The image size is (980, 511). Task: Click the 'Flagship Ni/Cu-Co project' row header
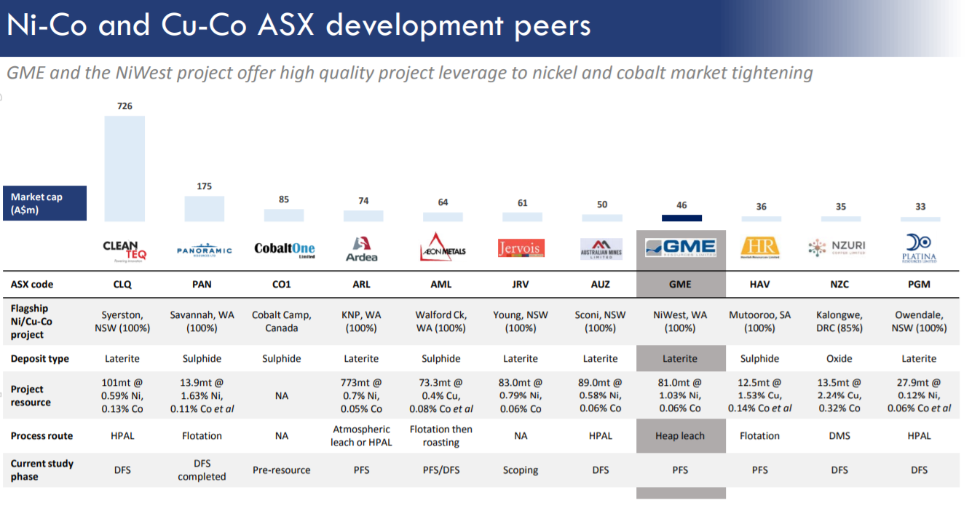pyautogui.click(x=31, y=322)
